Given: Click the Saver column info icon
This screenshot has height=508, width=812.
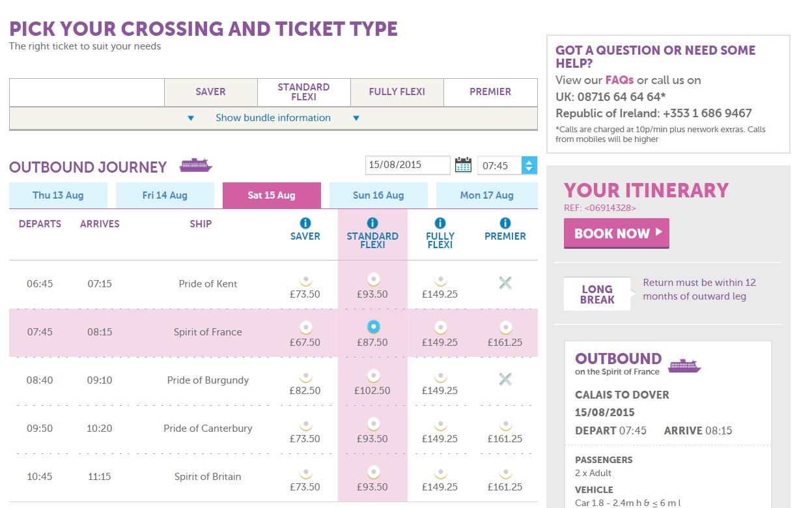Looking at the screenshot, I should [x=305, y=223].
